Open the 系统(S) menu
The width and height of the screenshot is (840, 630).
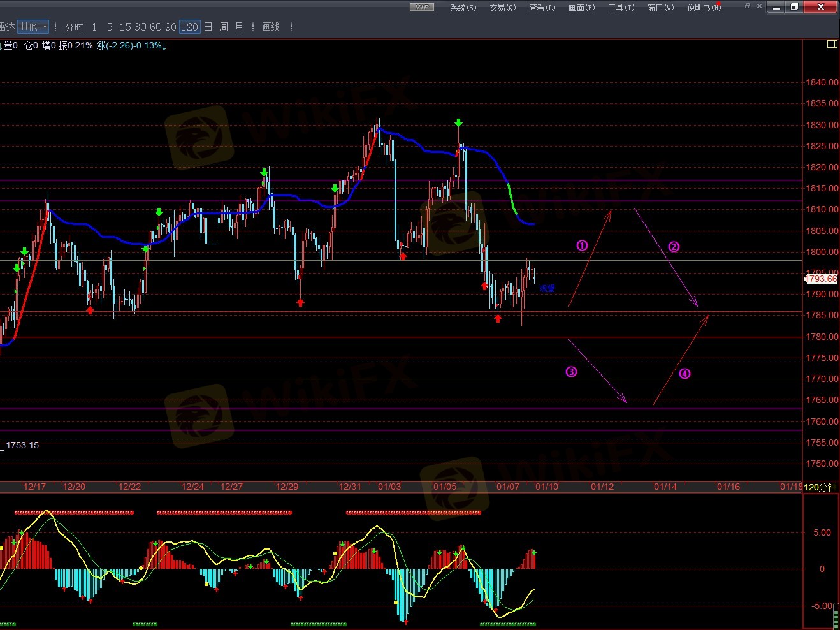pyautogui.click(x=463, y=8)
